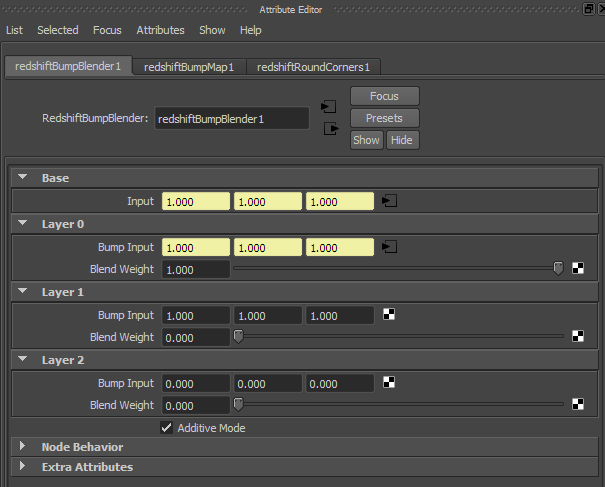Click checker map button for Layer 1 Bump Input
Viewport: 605px width, 487px height.
coord(389,315)
